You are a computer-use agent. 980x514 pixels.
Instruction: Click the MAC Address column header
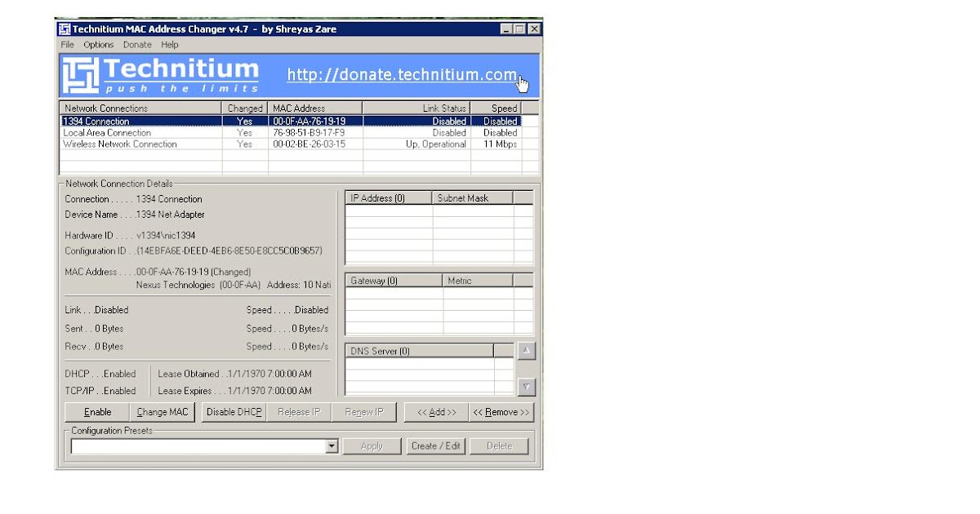point(315,108)
